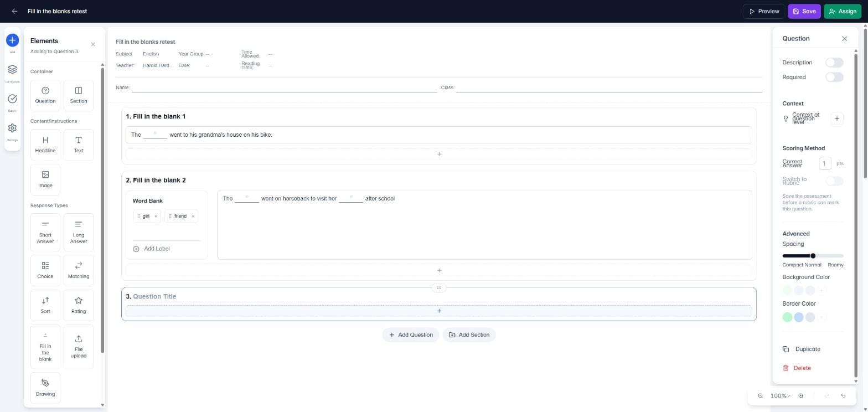This screenshot has height=412, width=868.
Task: Add a Short Answer response type
Action: [x=45, y=233]
